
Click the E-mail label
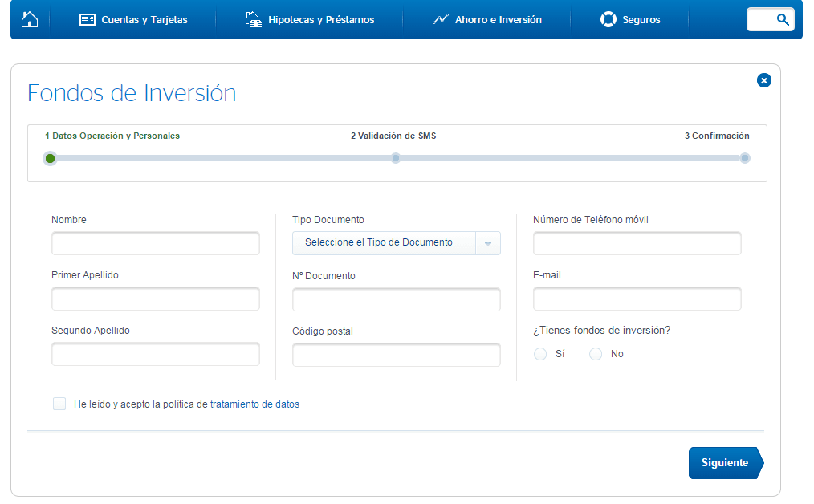click(547, 275)
